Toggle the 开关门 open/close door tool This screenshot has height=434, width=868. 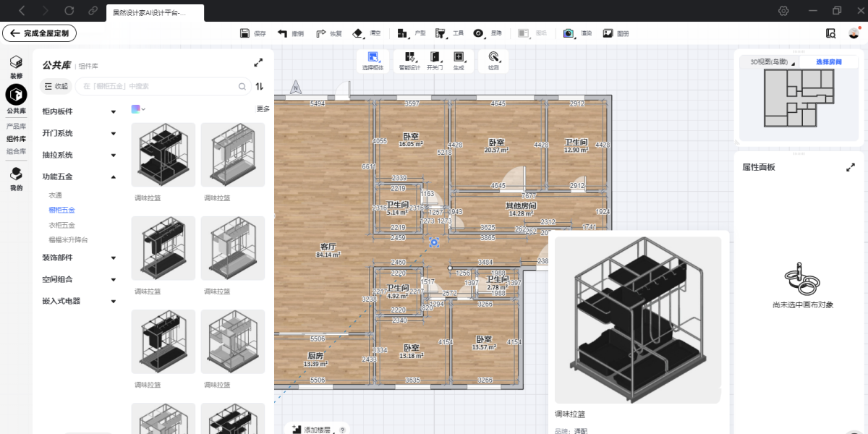(435, 57)
